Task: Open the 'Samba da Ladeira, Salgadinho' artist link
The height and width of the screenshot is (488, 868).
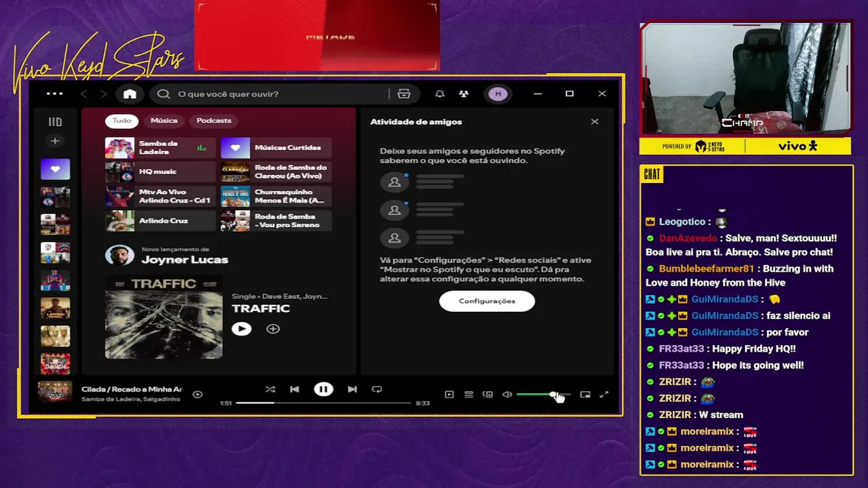Action: coord(131,399)
